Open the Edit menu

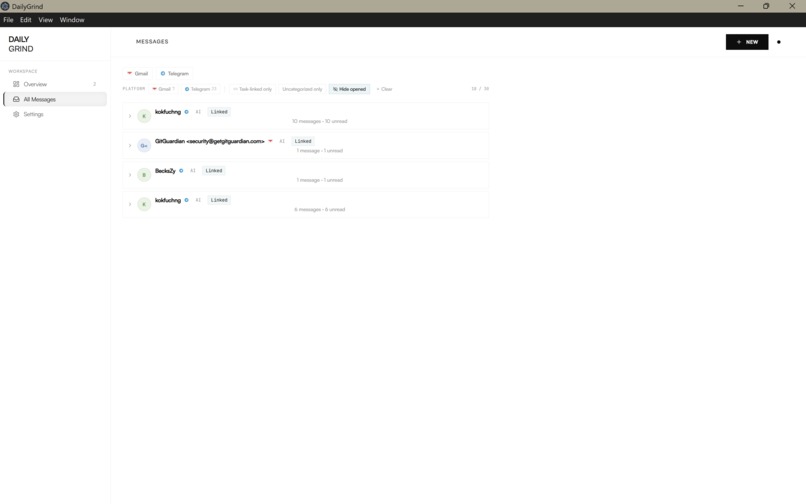(x=26, y=20)
